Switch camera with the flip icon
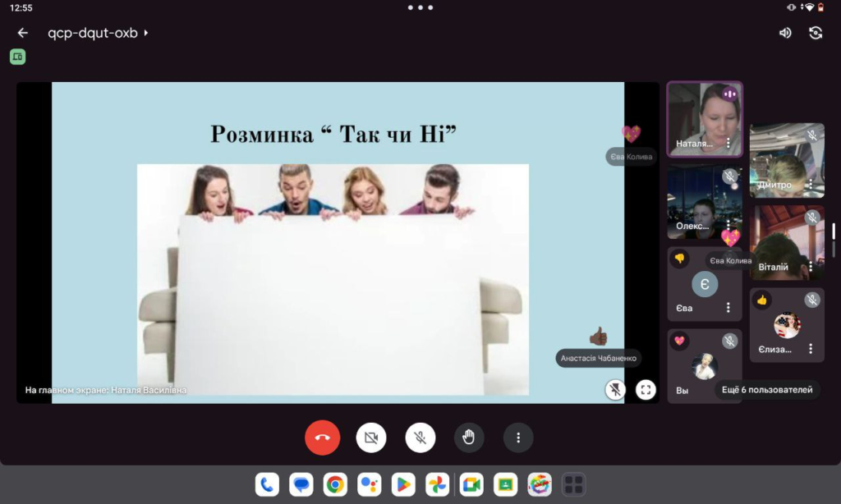The width and height of the screenshot is (841, 504). [x=816, y=33]
